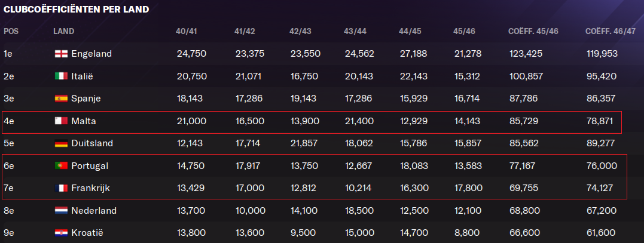The height and width of the screenshot is (243, 644).
Task: Sort table by POS column header
Action: pyautogui.click(x=11, y=32)
